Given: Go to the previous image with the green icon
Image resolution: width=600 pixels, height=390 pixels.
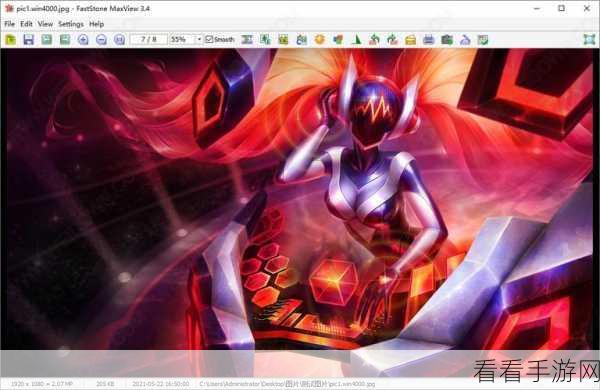Looking at the screenshot, I should (x=47, y=39).
